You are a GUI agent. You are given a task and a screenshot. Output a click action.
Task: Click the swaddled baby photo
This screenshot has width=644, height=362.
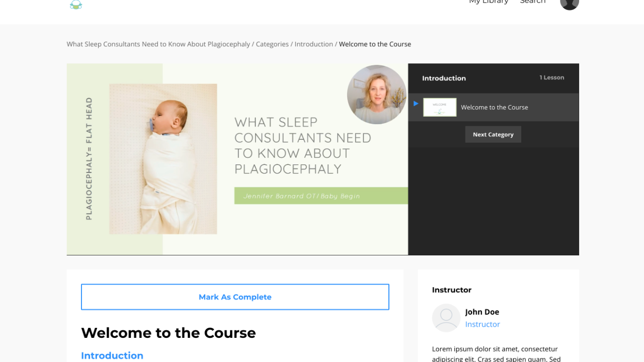tap(164, 159)
